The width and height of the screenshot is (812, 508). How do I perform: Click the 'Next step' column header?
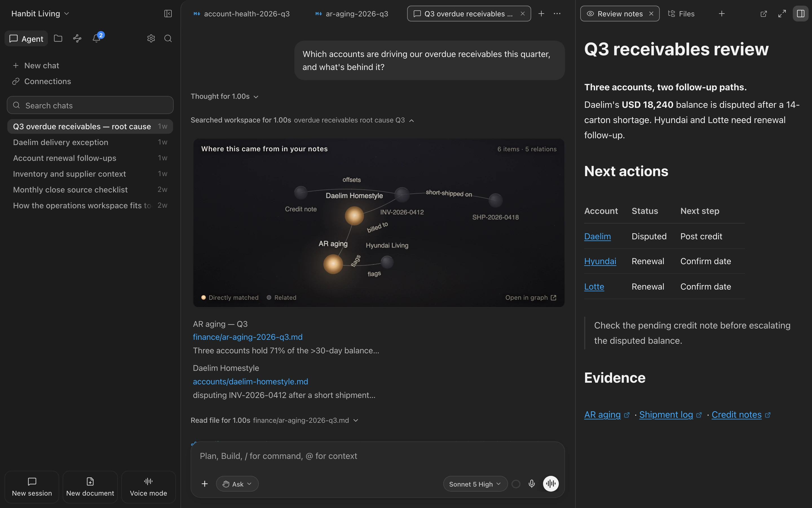pyautogui.click(x=700, y=211)
